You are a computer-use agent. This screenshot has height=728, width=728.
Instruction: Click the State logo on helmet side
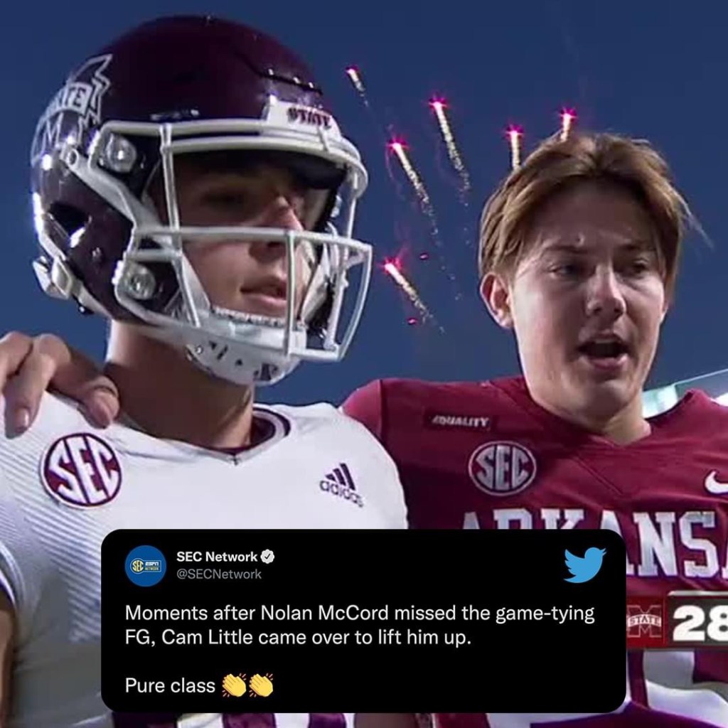70,107
